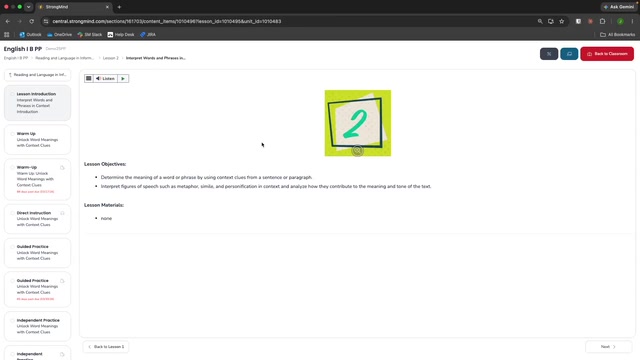Screen dimensions: 640x360
Task: Click the document icon on Direct Instruction card
Action: point(62,213)
